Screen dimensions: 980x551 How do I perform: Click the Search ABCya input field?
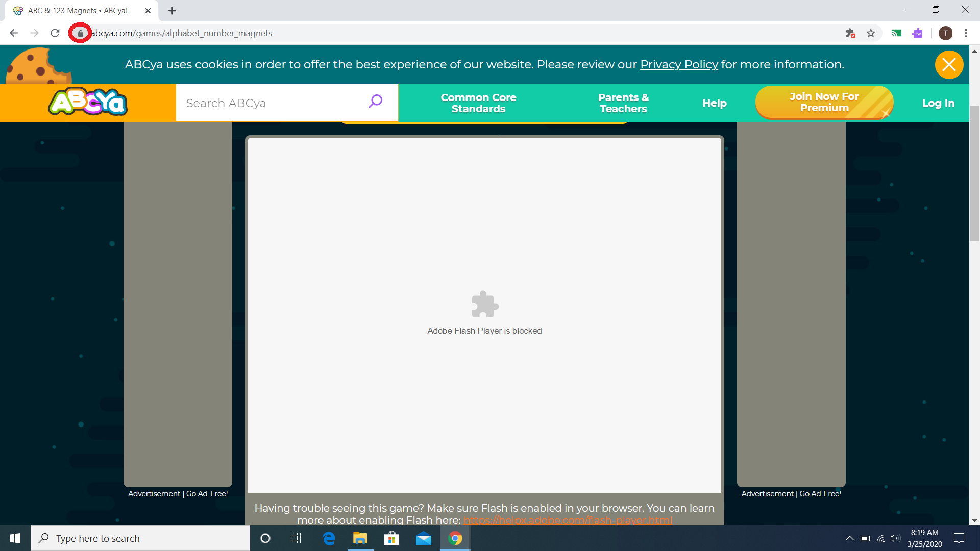point(271,103)
